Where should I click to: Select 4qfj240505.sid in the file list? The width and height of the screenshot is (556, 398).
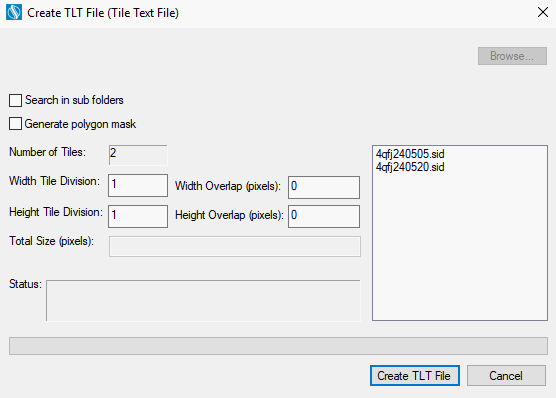point(410,154)
